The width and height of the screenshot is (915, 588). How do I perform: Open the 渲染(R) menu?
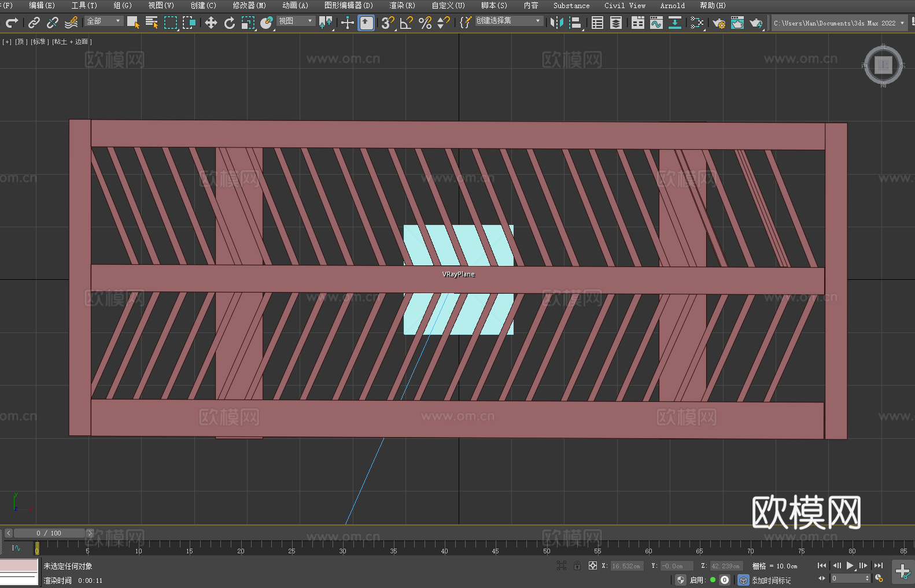pyautogui.click(x=402, y=5)
